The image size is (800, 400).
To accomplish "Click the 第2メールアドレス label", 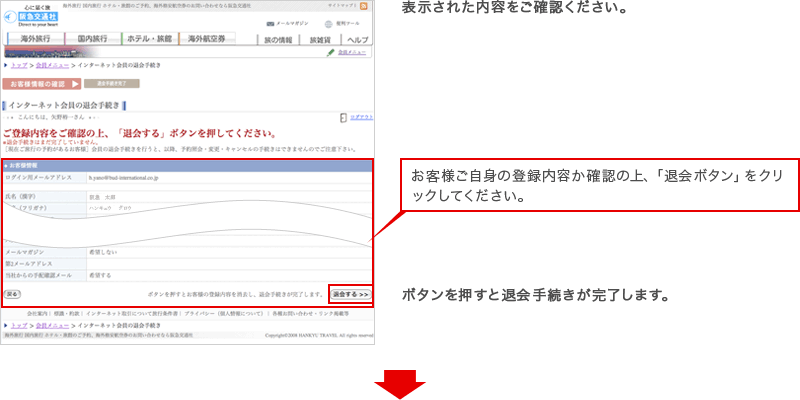I will tap(29, 264).
